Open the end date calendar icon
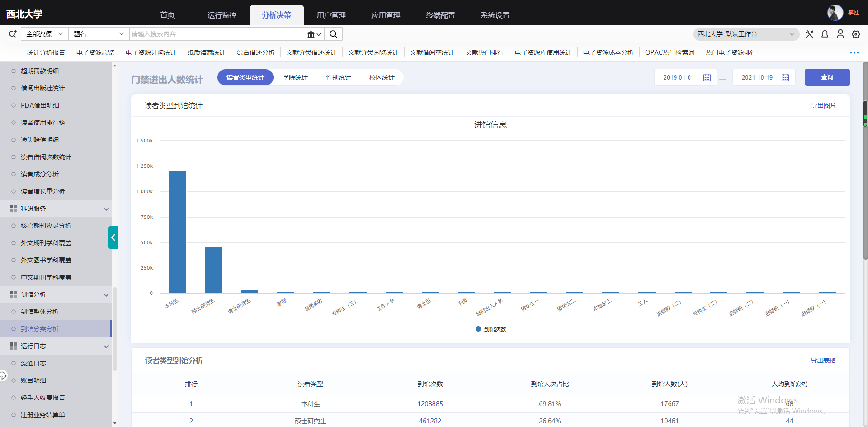Screen dimensions: 868x427 [785, 78]
